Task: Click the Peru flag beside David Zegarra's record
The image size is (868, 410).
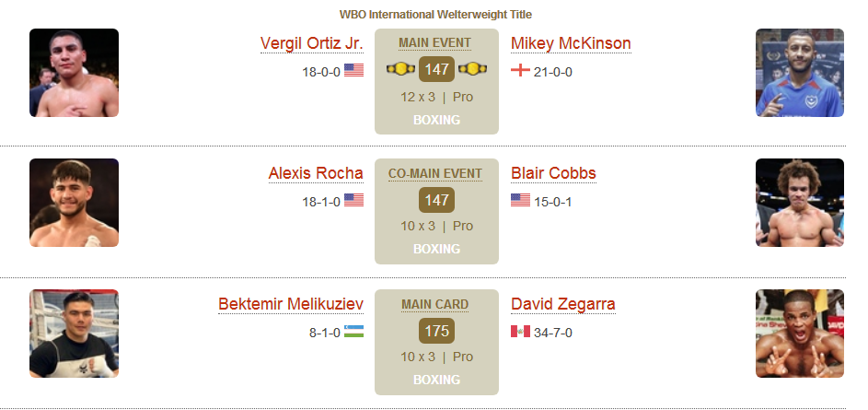Action: (520, 332)
